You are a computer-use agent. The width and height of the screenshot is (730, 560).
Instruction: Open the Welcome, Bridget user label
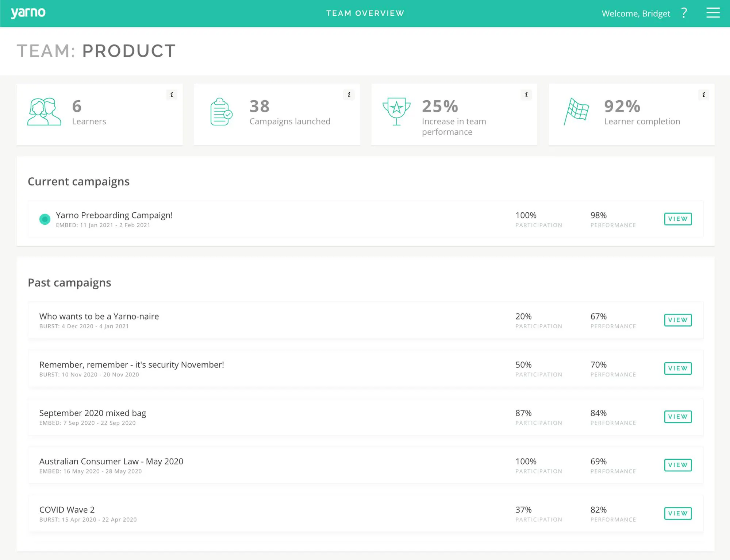[636, 13]
